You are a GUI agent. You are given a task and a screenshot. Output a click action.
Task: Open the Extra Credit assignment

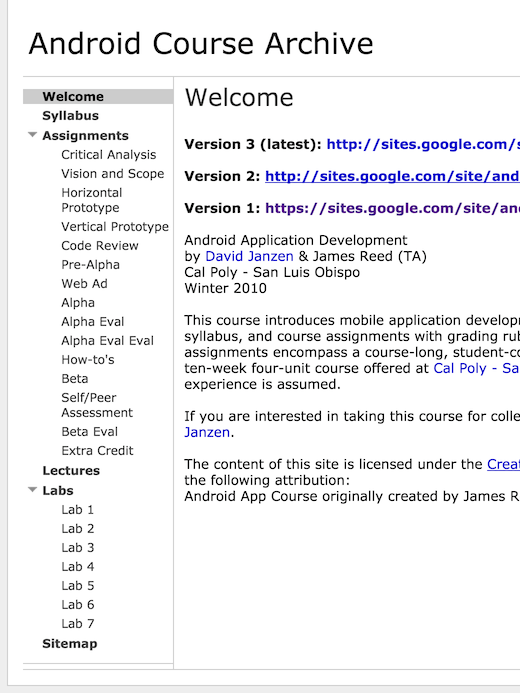(97, 451)
